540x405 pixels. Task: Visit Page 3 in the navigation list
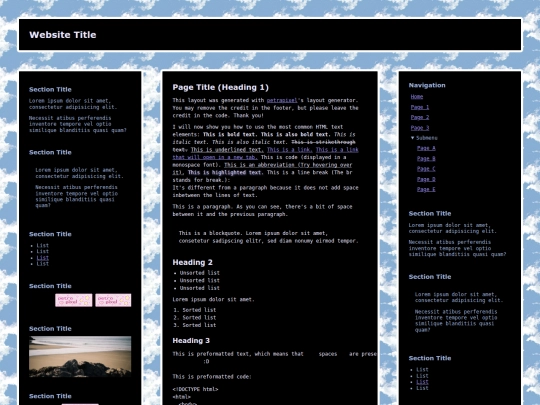420,128
